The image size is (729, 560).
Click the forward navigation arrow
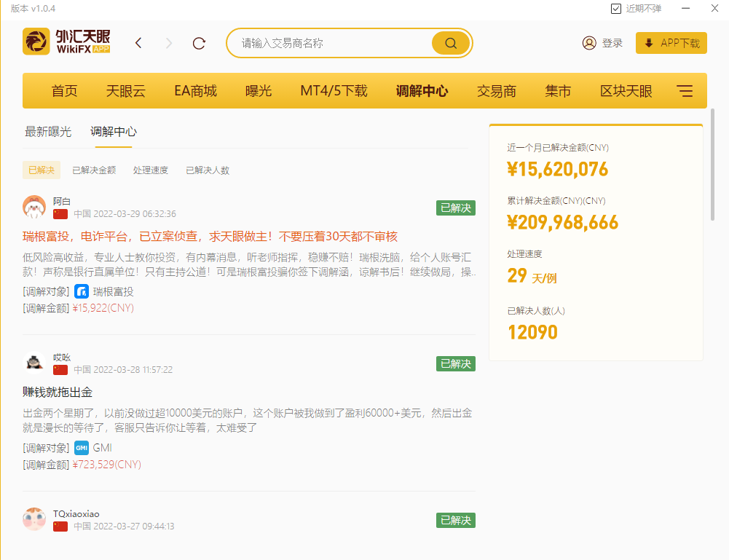169,43
